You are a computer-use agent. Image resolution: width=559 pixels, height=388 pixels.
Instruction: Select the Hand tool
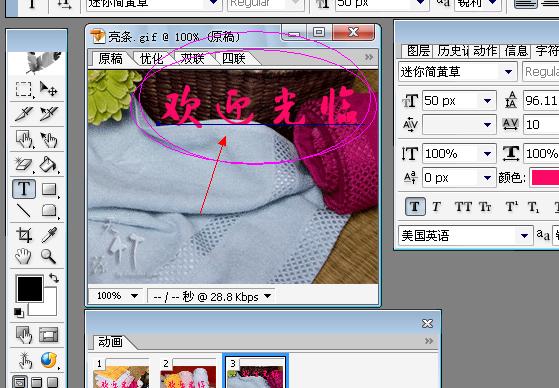pyautogui.click(x=24, y=256)
